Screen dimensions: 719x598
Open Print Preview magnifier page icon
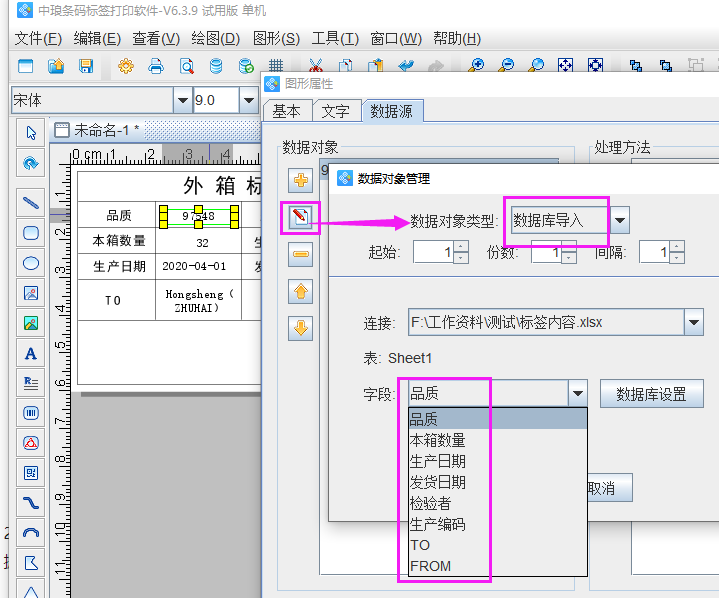coord(186,66)
